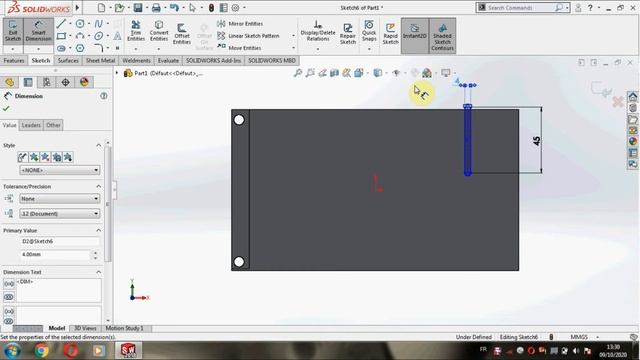Pick the Spline tool
Image resolution: width=640 pixels, height=360 pixels.
click(x=98, y=24)
